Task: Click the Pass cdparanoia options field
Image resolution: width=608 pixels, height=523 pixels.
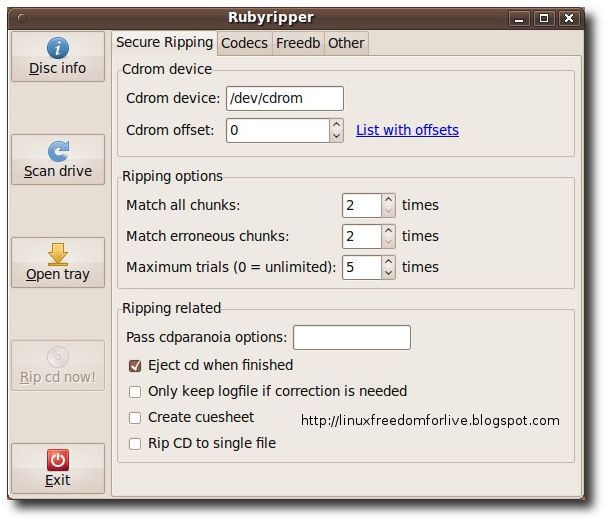Action: point(352,337)
